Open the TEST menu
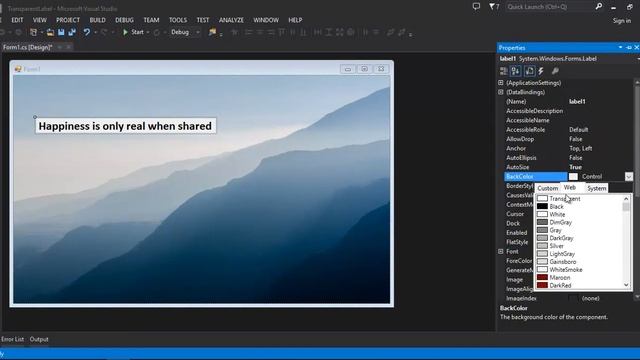The height and width of the screenshot is (360, 640). coord(202,20)
